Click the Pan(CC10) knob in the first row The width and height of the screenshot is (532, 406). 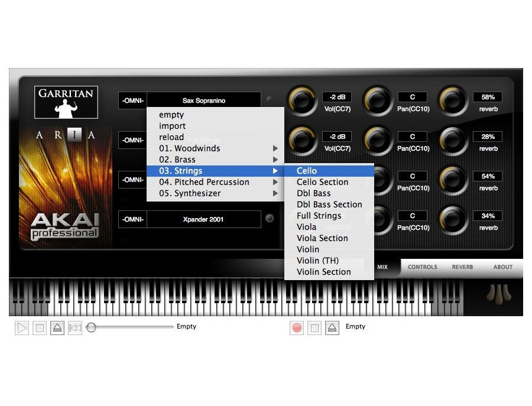[x=377, y=101]
